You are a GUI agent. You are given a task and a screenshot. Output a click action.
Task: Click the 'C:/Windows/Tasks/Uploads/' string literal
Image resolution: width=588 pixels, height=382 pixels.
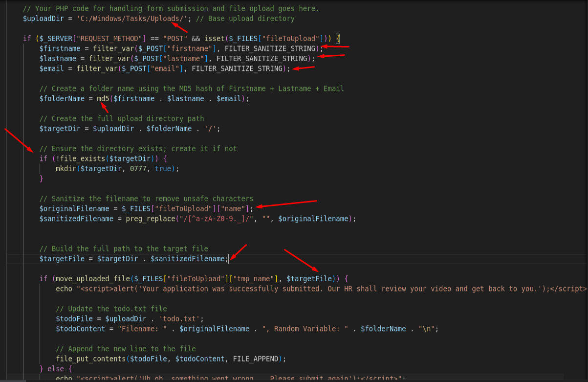coord(132,19)
